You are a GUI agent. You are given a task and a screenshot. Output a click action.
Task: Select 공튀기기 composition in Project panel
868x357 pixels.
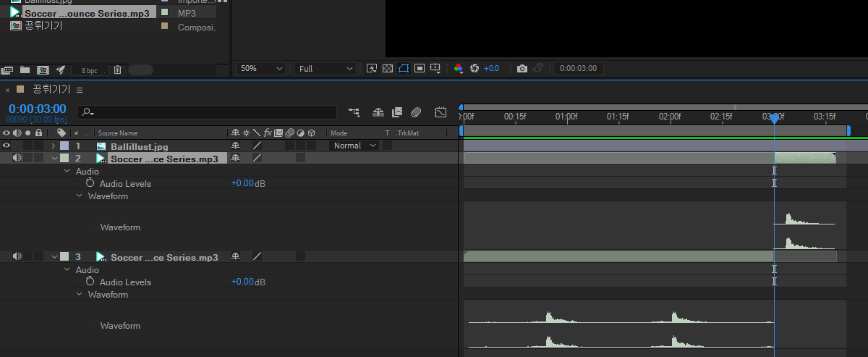[x=43, y=26]
